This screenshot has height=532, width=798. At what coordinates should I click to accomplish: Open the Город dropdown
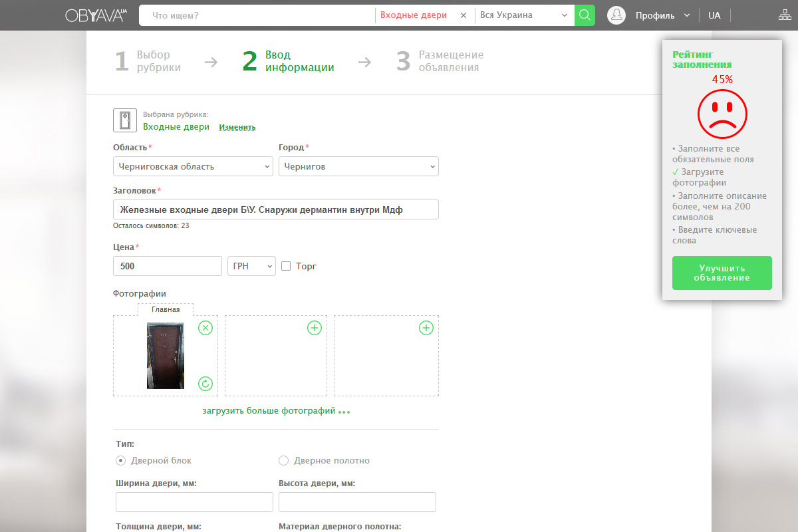tap(358, 166)
